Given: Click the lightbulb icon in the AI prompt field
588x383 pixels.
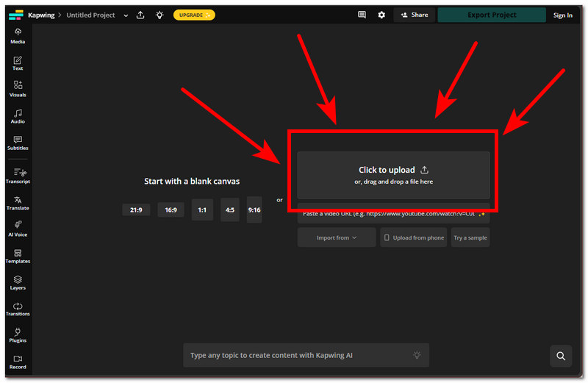Looking at the screenshot, I should [x=417, y=355].
